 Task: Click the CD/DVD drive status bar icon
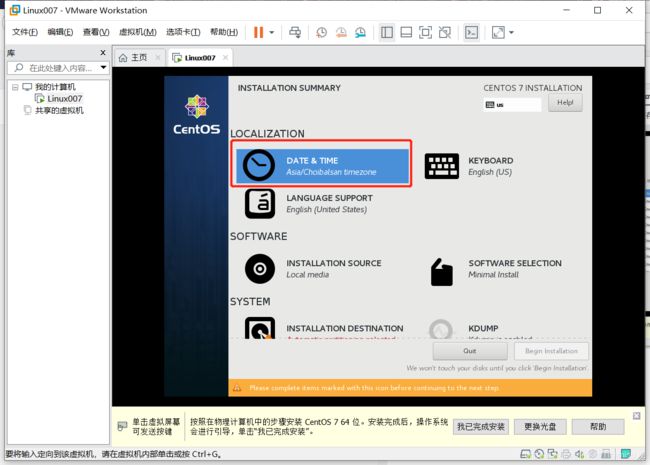coord(539,454)
